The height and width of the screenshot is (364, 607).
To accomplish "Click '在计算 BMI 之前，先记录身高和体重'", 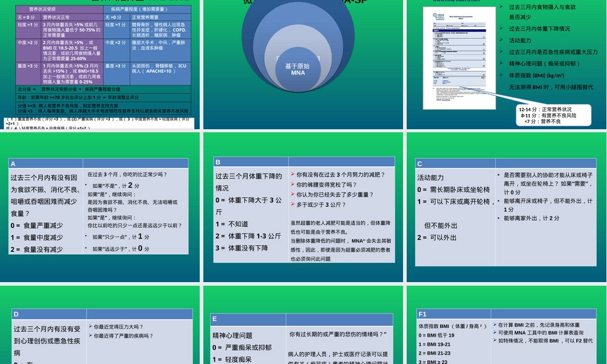I will [x=539, y=325].
